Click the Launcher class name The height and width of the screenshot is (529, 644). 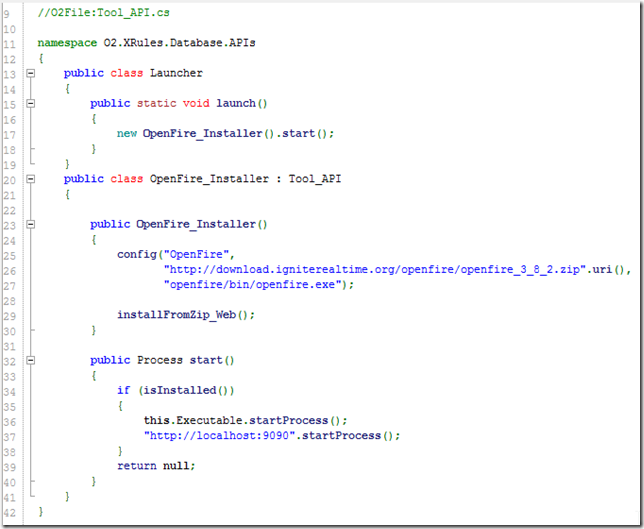176,73
